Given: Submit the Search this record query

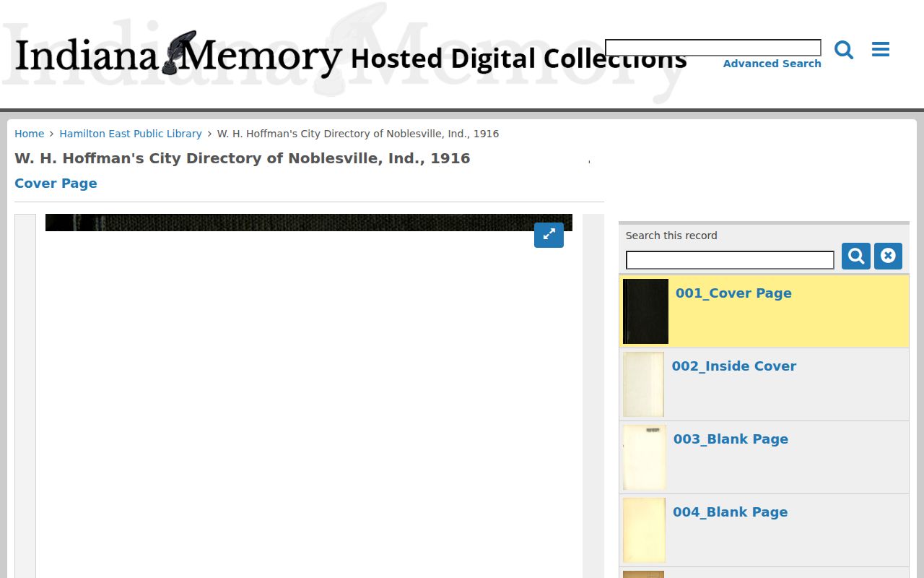Looking at the screenshot, I should click(x=856, y=256).
